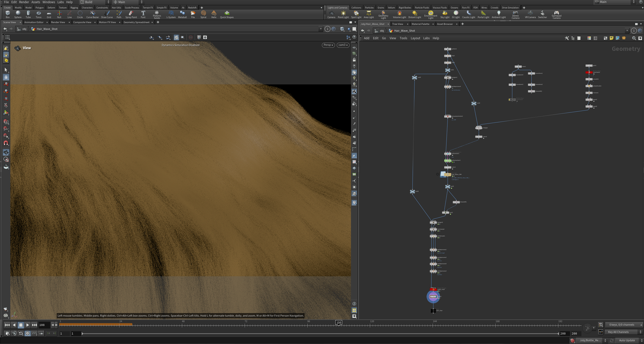
Task: Select the Null shelf tool
Action: [x=59, y=15]
